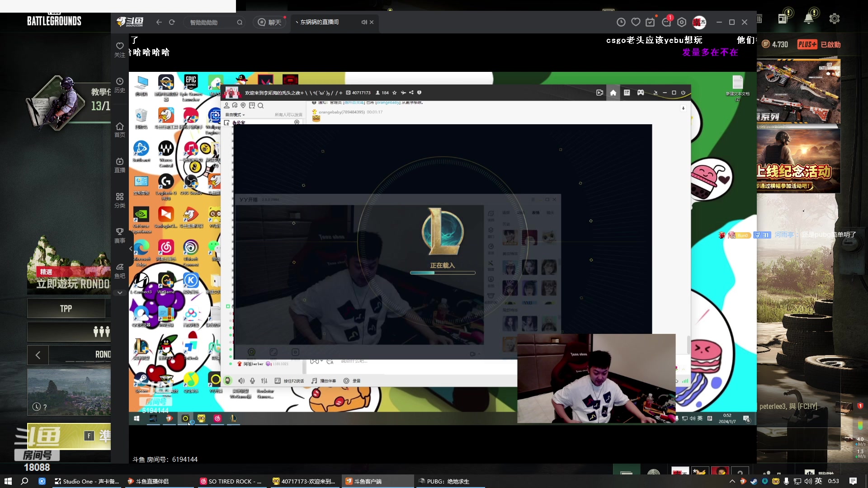This screenshot has width=868, height=488.
Task: Switch to Studio One taskbar window
Action: click(x=87, y=481)
